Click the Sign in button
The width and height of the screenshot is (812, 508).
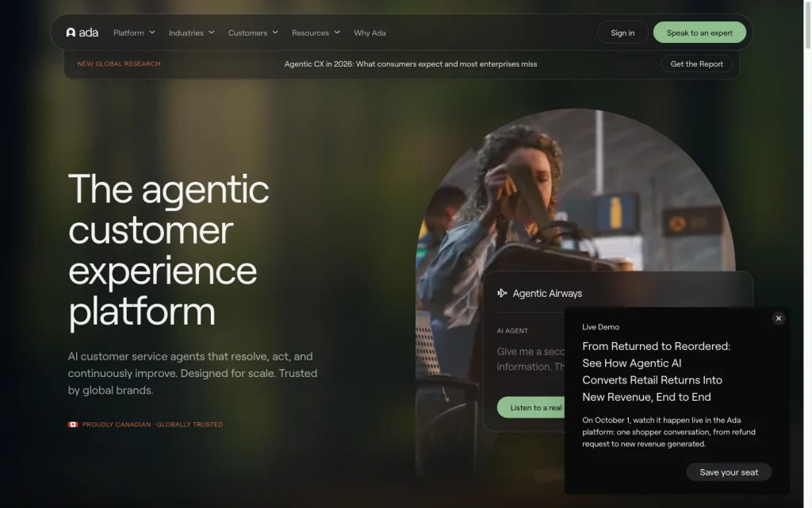click(622, 33)
